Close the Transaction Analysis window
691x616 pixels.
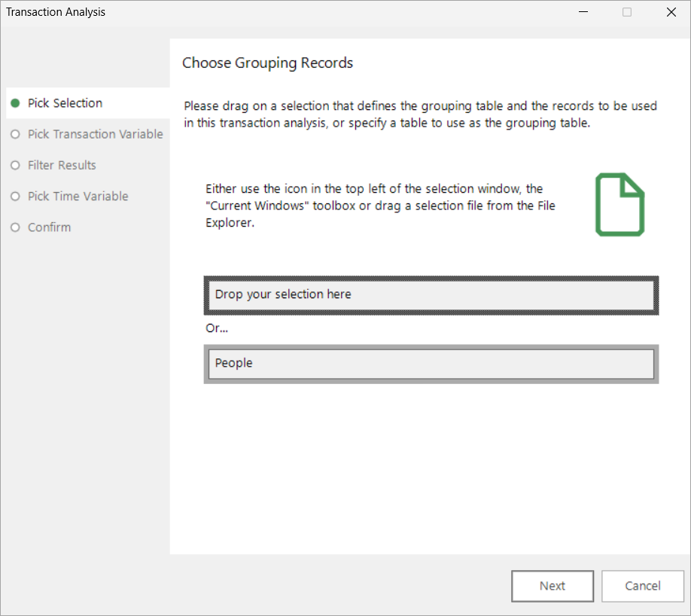(x=671, y=12)
